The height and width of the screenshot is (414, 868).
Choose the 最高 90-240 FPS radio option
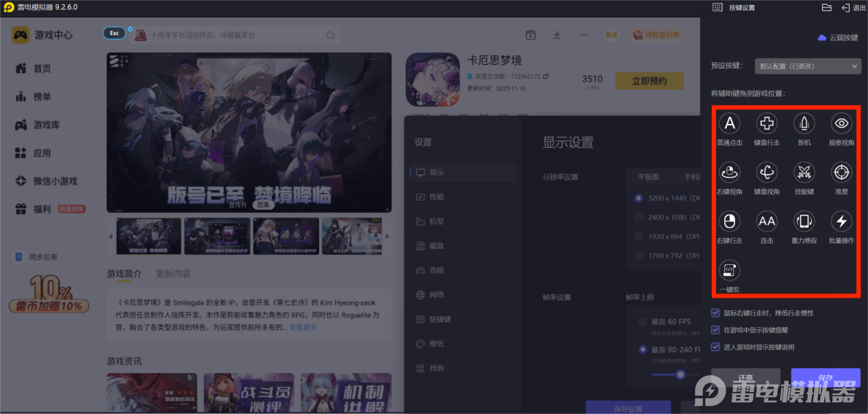point(642,349)
